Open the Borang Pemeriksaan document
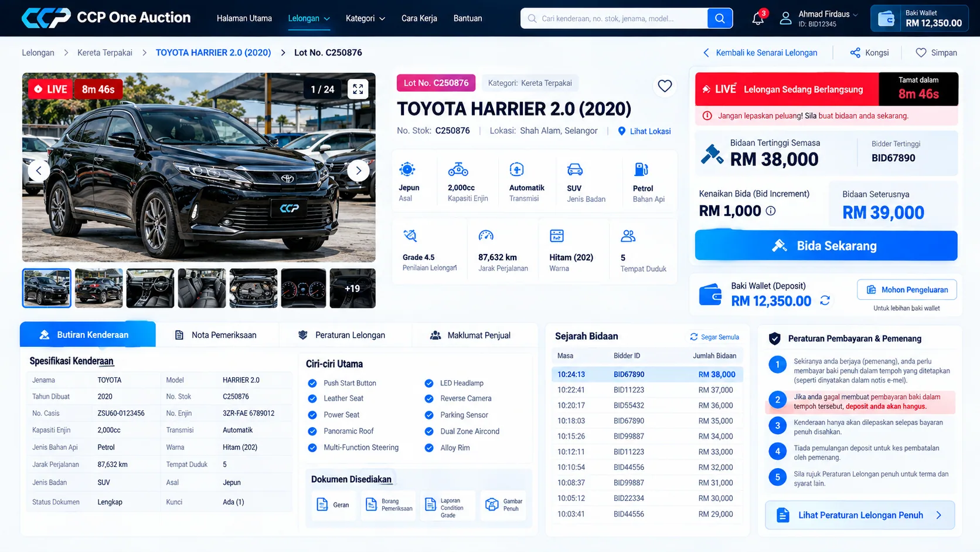This screenshot has height=552, width=980. [389, 504]
